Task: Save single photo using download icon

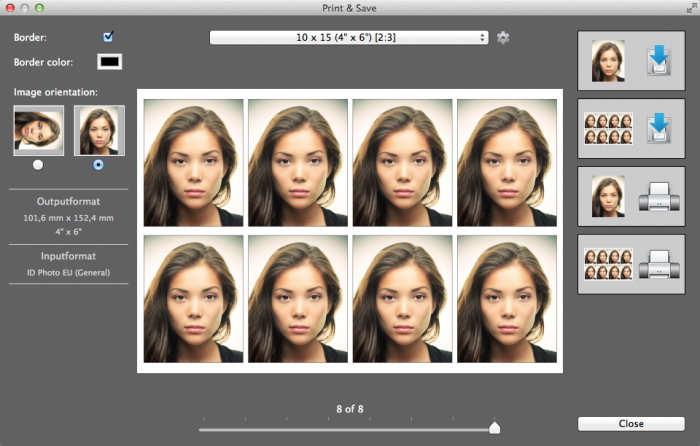Action: pyautogui.click(x=656, y=60)
